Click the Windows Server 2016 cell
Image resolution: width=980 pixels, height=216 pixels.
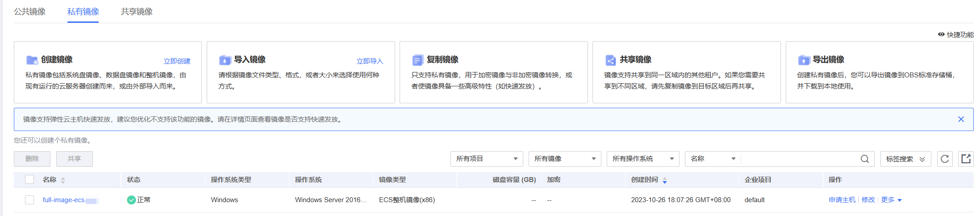tap(331, 200)
